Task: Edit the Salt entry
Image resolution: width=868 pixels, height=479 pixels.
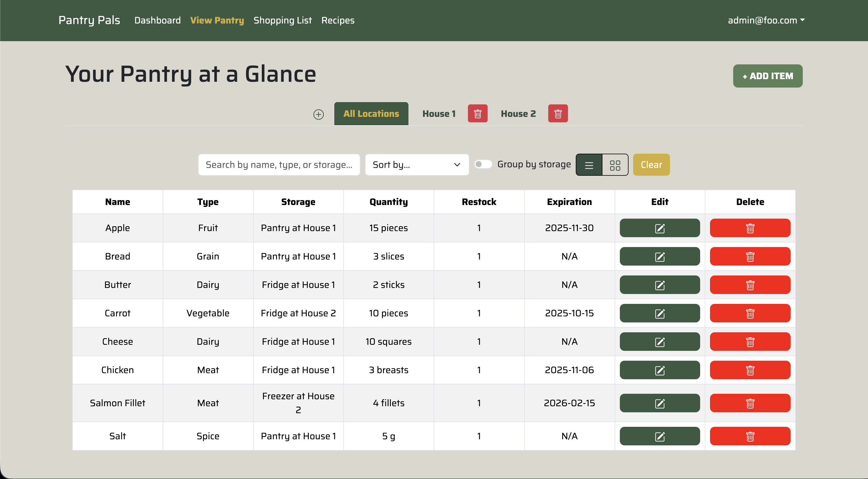Action: point(660,436)
